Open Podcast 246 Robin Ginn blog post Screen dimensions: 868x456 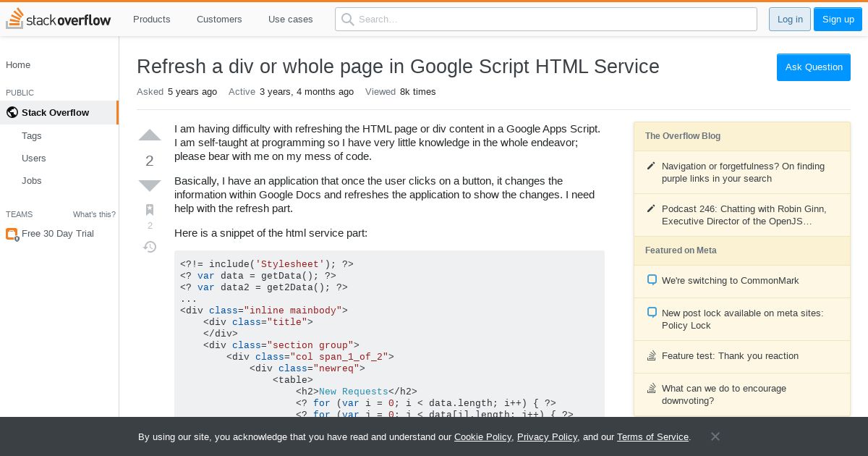click(744, 215)
